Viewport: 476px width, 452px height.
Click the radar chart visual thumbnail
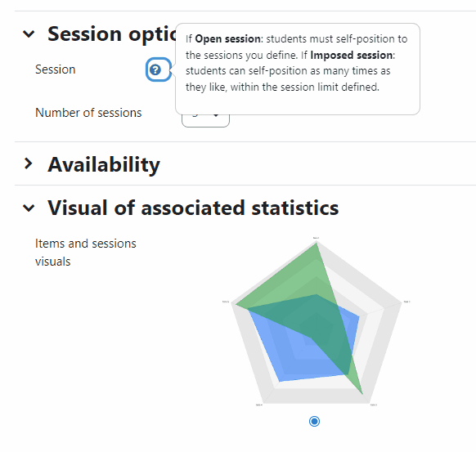[x=316, y=321]
